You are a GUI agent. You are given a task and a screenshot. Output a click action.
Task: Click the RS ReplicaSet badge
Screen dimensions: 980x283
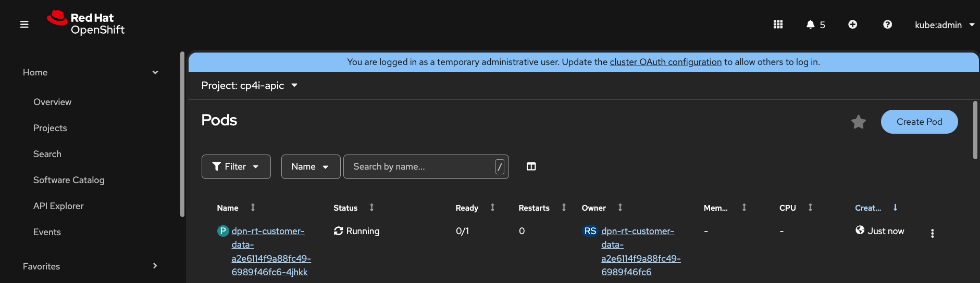click(x=590, y=231)
